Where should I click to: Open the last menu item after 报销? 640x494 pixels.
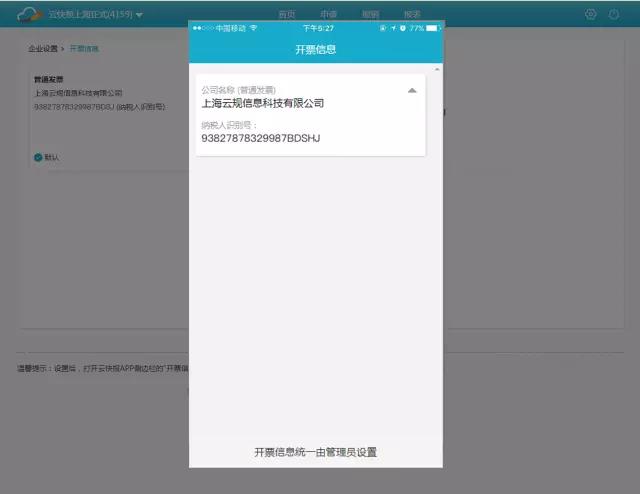pyautogui.click(x=412, y=14)
